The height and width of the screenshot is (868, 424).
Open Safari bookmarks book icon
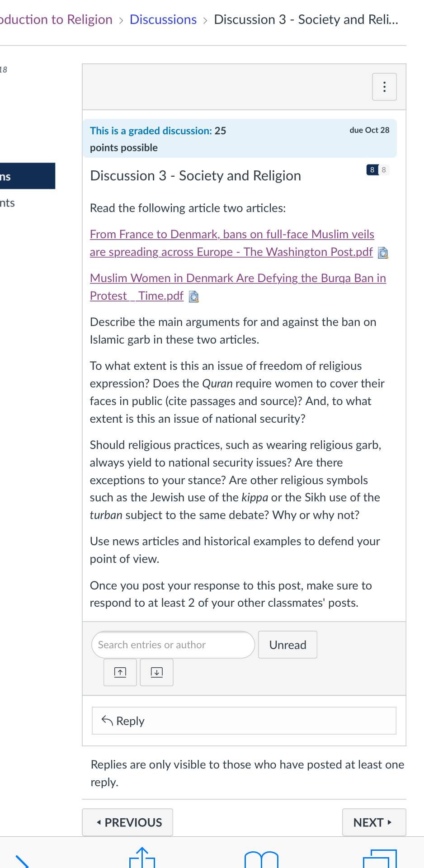pyautogui.click(x=261, y=859)
